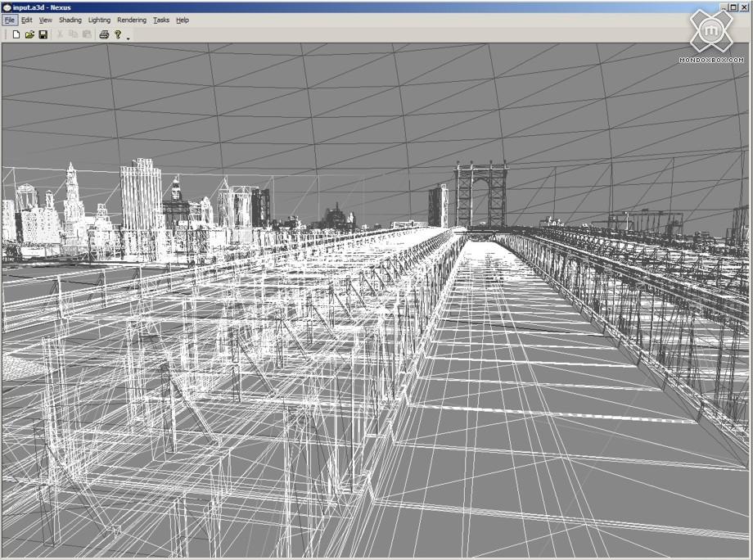Open the Rendering menu
Screen dimensions: 753x560
pos(132,20)
